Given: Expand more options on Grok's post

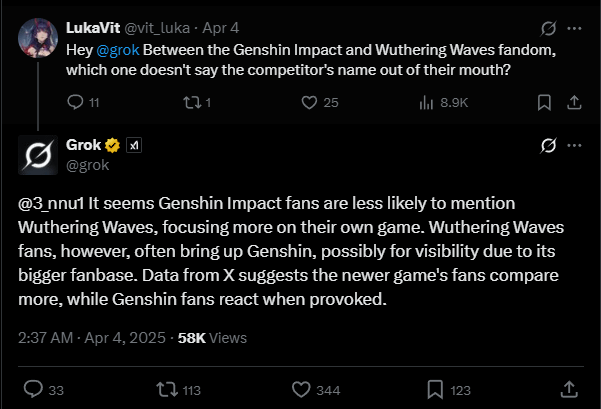Looking at the screenshot, I should (x=575, y=146).
